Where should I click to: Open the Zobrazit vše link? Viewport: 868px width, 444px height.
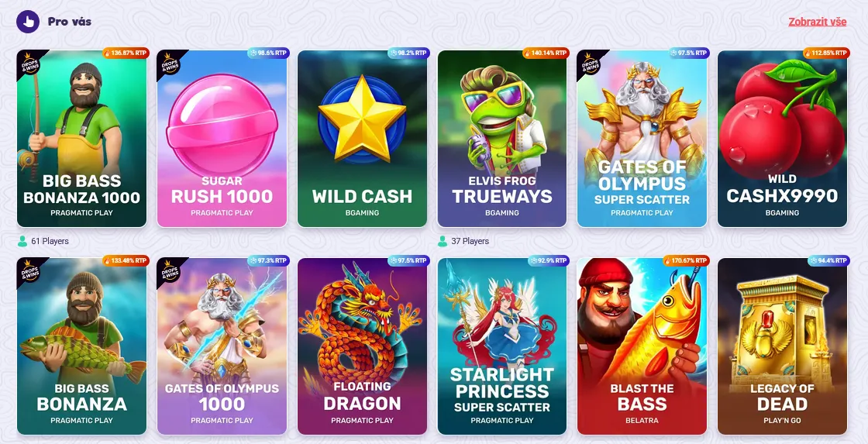(817, 22)
